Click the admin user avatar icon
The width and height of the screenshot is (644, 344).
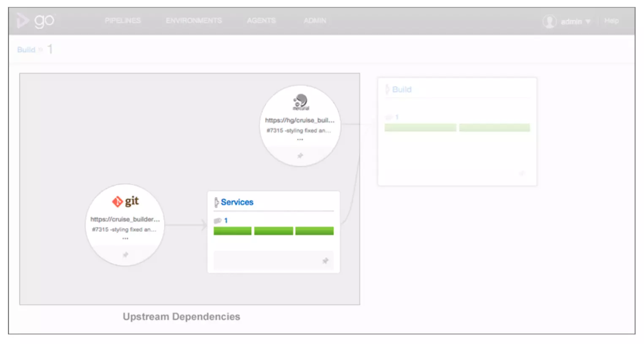pyautogui.click(x=549, y=21)
